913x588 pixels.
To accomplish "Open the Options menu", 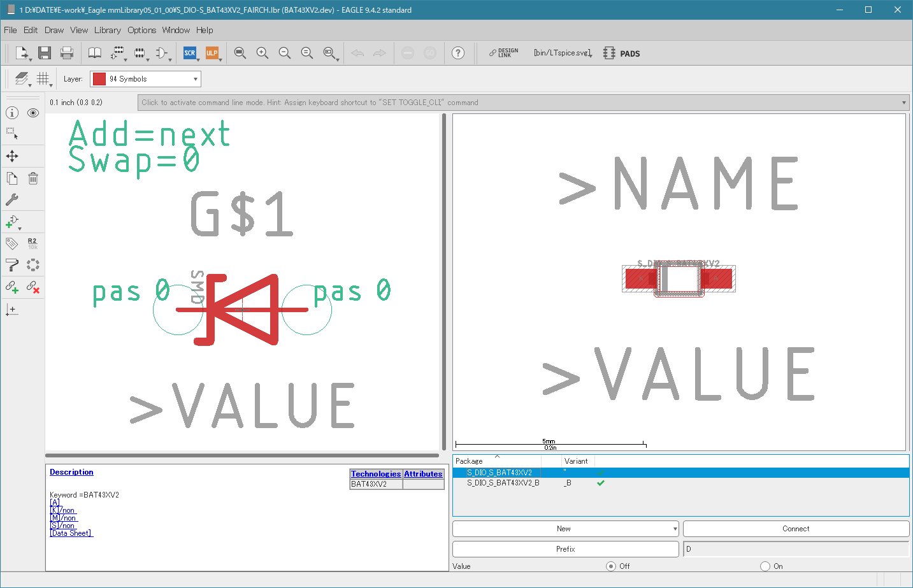I will pyautogui.click(x=141, y=30).
